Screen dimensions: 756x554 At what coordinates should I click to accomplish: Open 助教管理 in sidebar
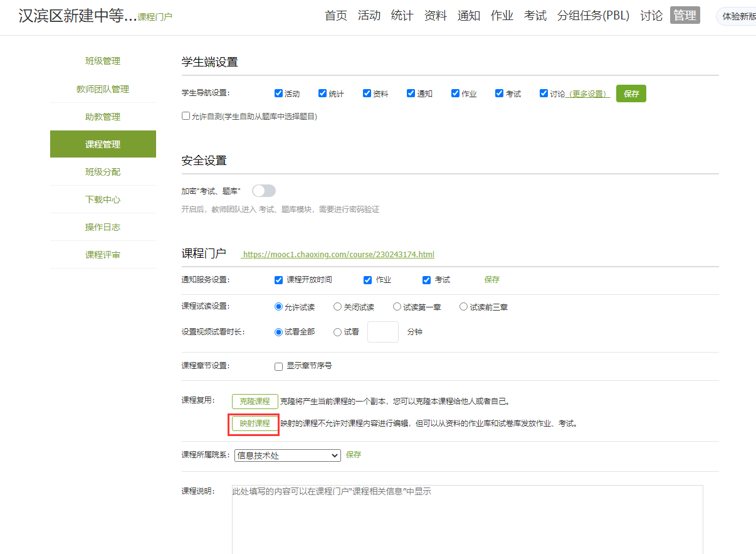(x=103, y=117)
